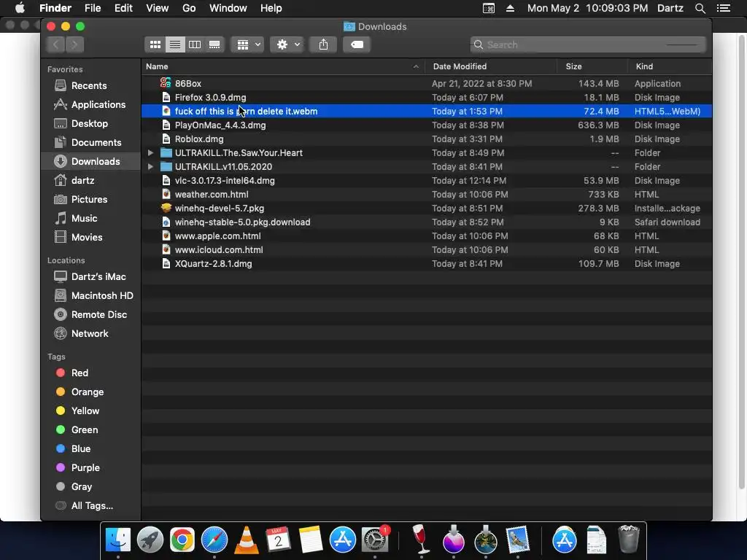Select XQuartz-2.8.1.dmg file
747x560 pixels.
click(426, 264)
